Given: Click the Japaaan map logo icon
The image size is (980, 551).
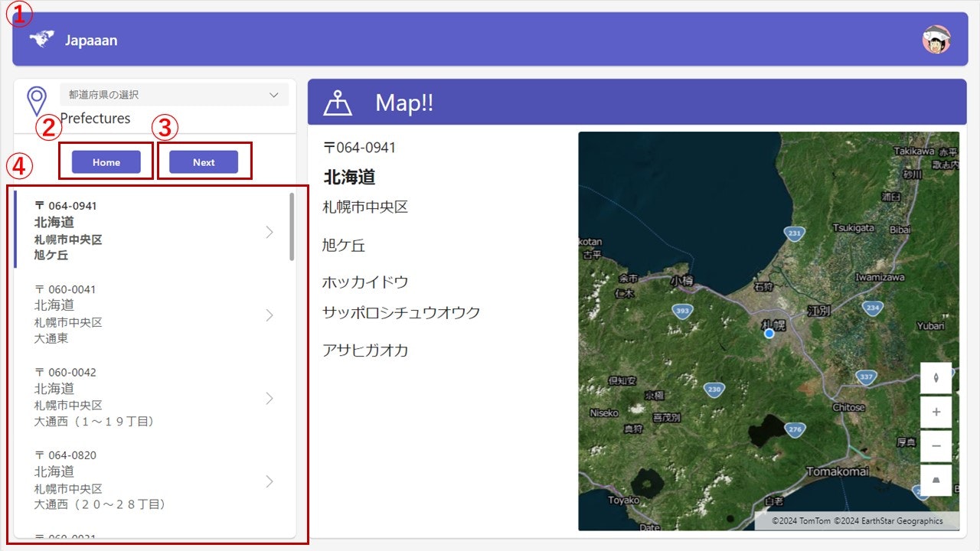Looking at the screenshot, I should (x=42, y=39).
